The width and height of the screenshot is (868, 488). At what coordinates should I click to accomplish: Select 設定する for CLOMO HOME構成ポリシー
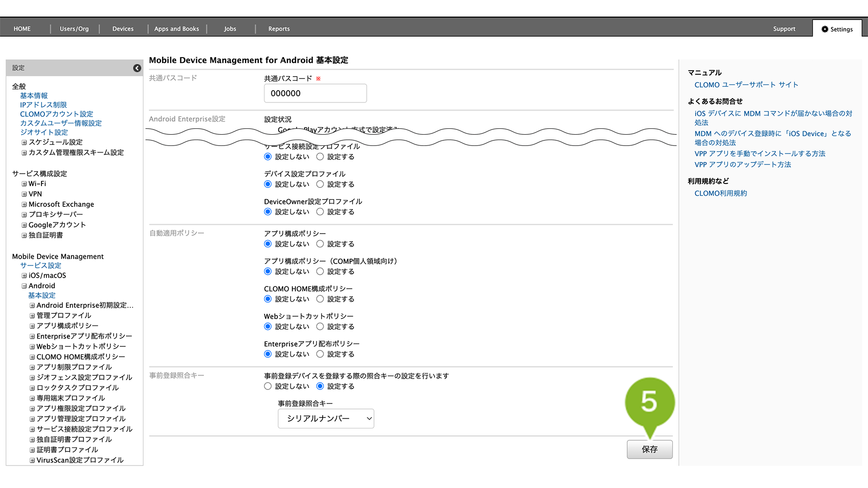coord(320,299)
